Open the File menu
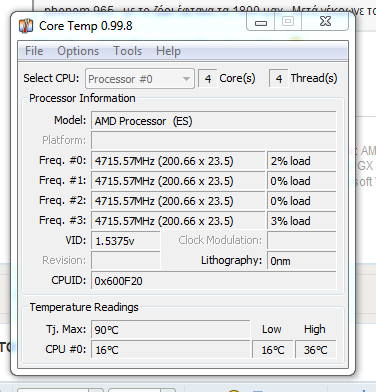This screenshot has width=376, height=392. [34, 51]
